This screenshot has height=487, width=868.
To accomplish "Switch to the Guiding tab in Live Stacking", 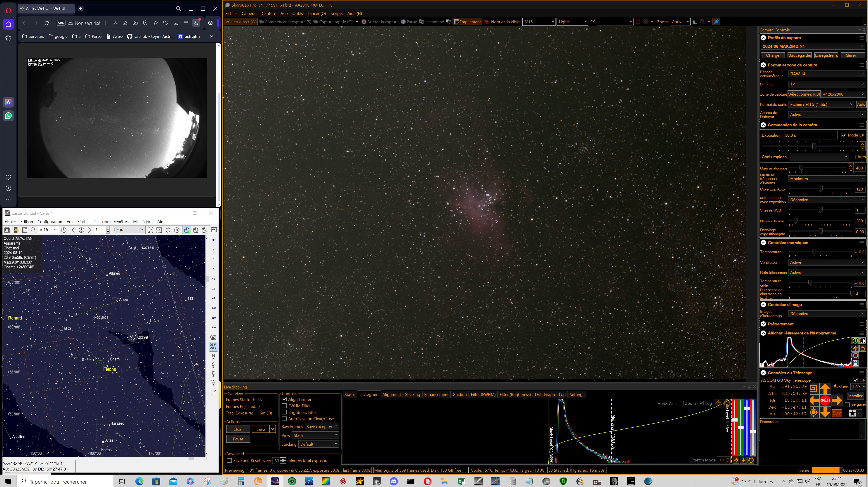I will click(x=459, y=394).
